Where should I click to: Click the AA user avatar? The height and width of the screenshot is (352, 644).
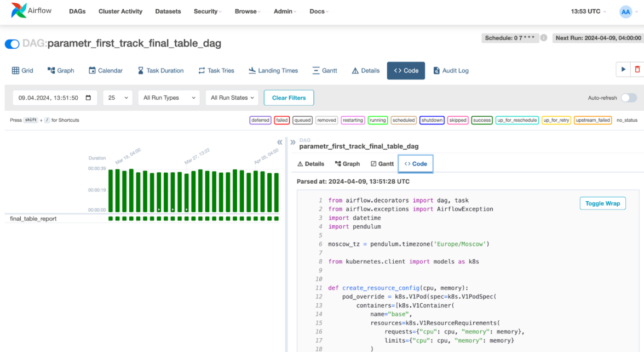[625, 12]
